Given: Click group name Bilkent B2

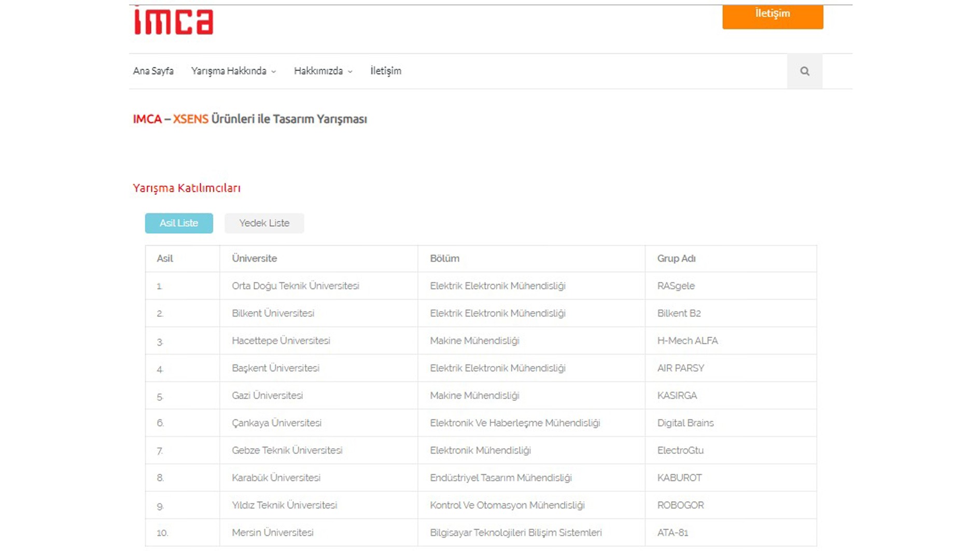Looking at the screenshot, I should click(x=679, y=314).
